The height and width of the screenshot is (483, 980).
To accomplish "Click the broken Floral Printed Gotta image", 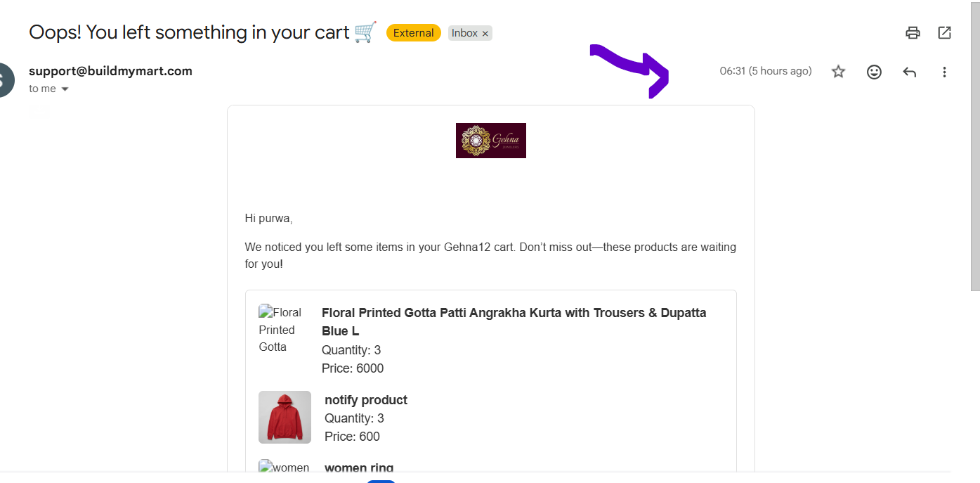I will 280,329.
